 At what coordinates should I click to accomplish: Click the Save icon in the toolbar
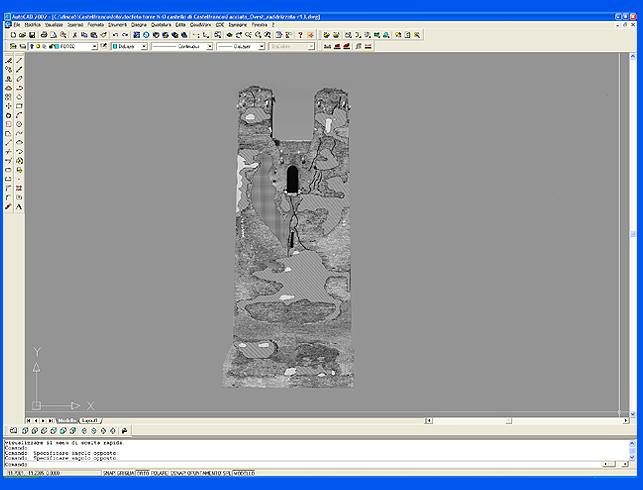31,35
